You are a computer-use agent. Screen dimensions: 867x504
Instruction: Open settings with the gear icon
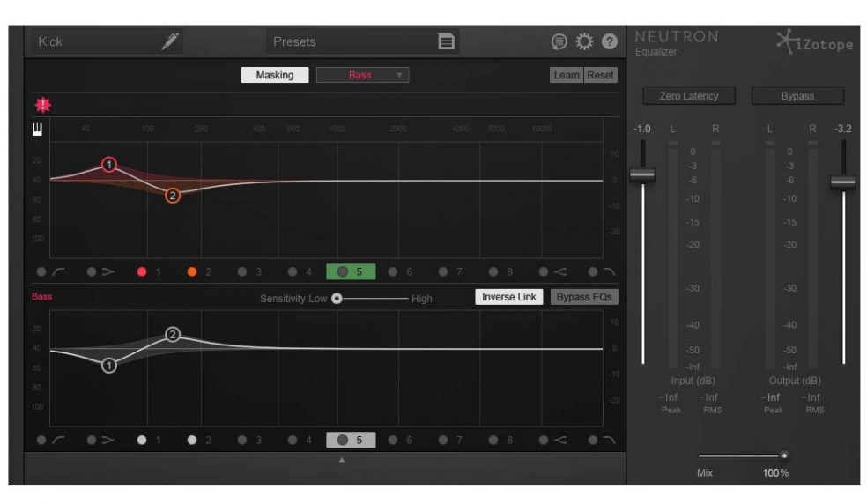coord(584,41)
